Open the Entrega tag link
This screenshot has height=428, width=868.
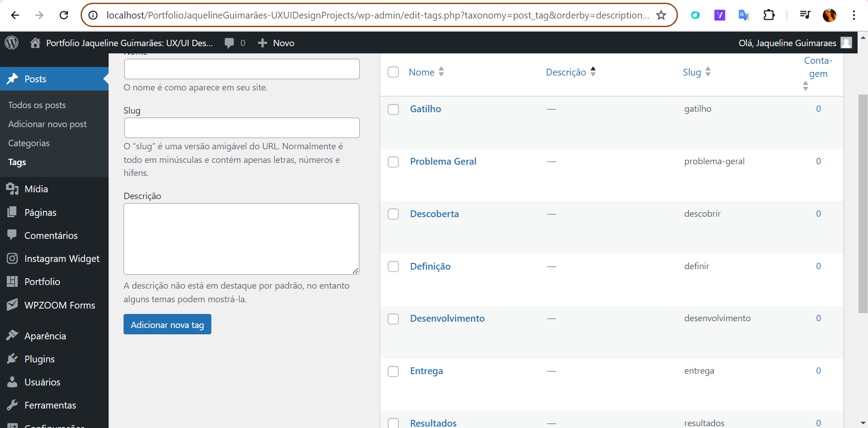click(426, 371)
